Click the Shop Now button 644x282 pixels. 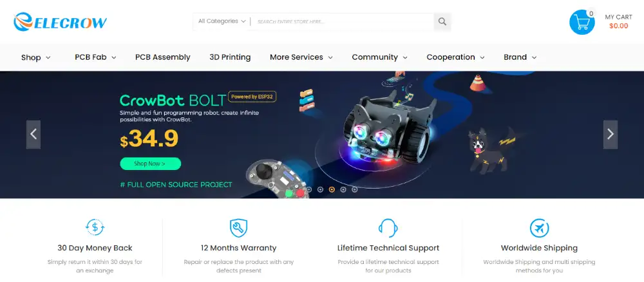coord(150,164)
